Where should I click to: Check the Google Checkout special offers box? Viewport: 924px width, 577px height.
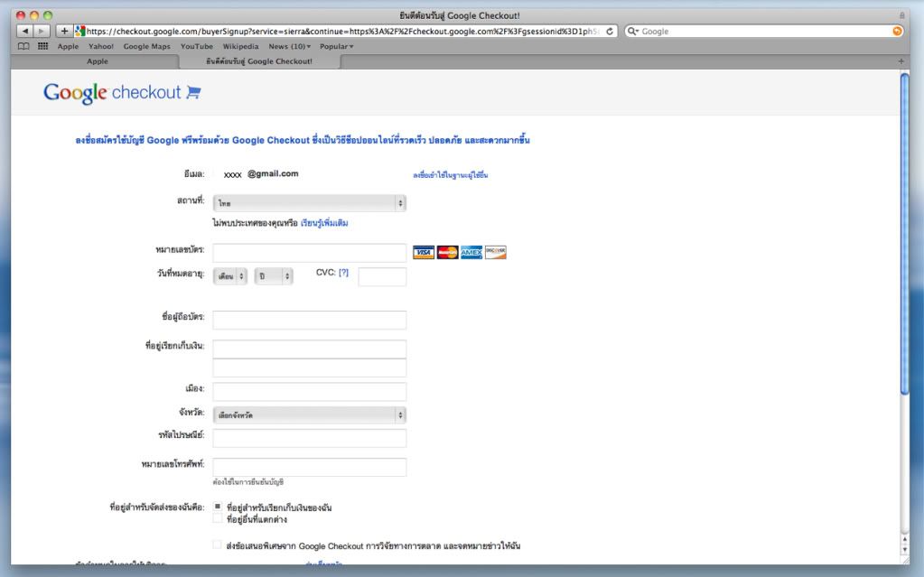pyautogui.click(x=218, y=545)
